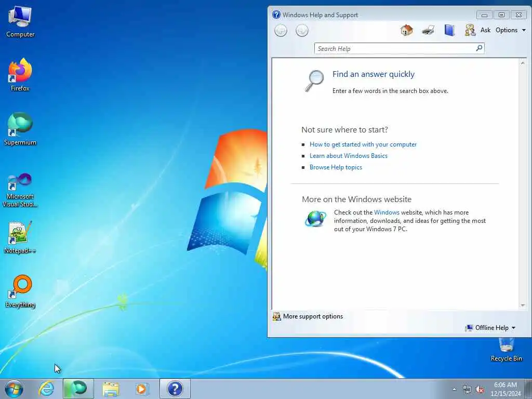The height and width of the screenshot is (399, 532).
Task: Open Browse Help topics link
Action: 336,167
